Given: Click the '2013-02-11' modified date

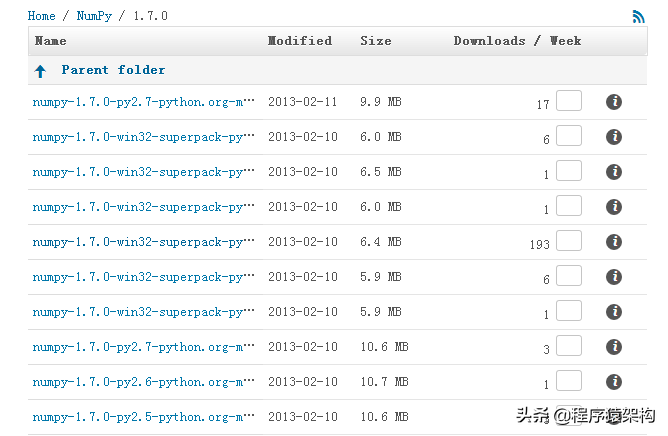Looking at the screenshot, I should click(302, 102).
